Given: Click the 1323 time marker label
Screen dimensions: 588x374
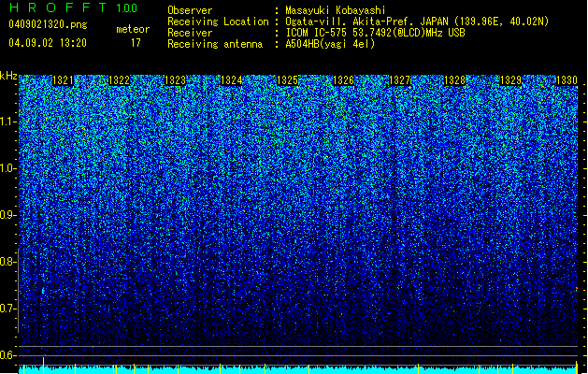Looking at the screenshot, I should pyautogui.click(x=176, y=80).
